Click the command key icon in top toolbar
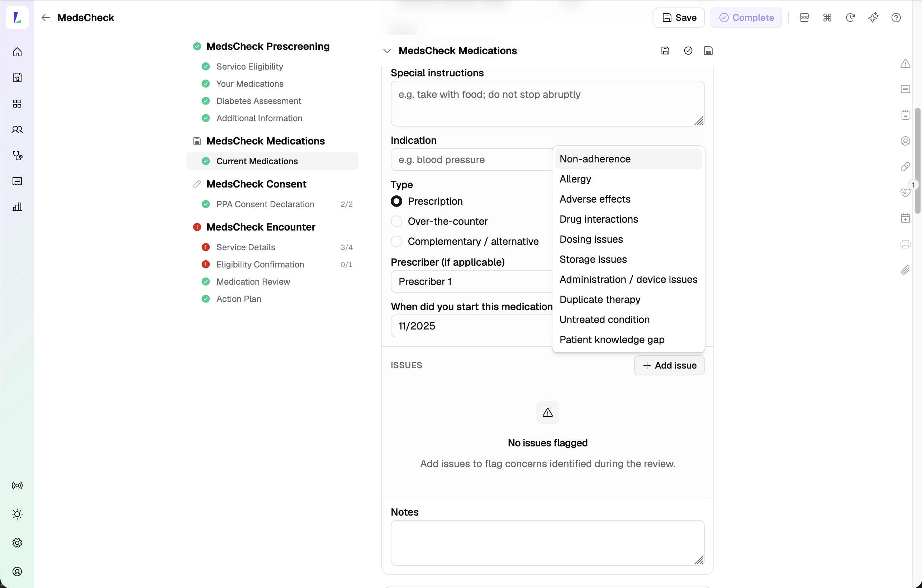The width and height of the screenshot is (922, 588). pos(827,18)
